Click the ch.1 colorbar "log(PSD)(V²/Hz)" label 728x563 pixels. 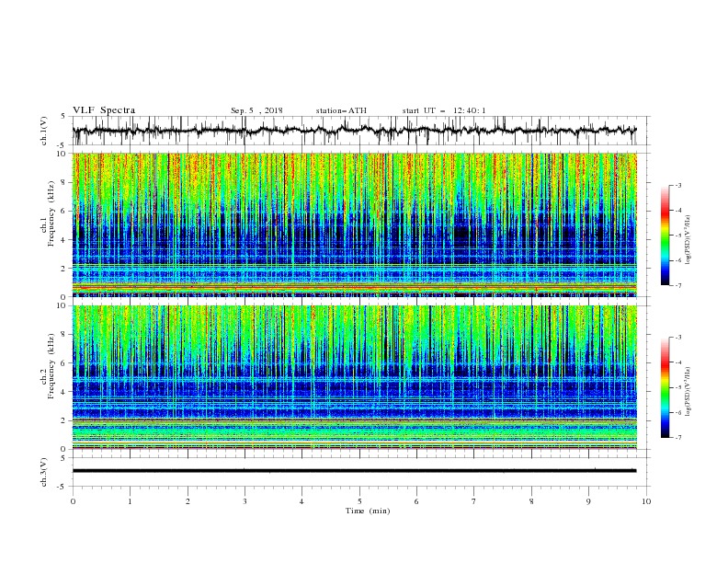(688, 240)
